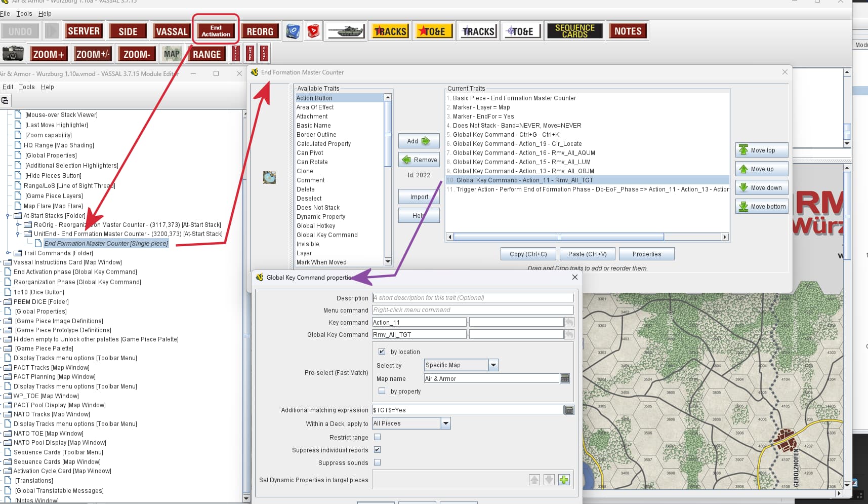This screenshot has height=504, width=868.
Task: Toggle the 'by location' checkbox
Action: (382, 351)
